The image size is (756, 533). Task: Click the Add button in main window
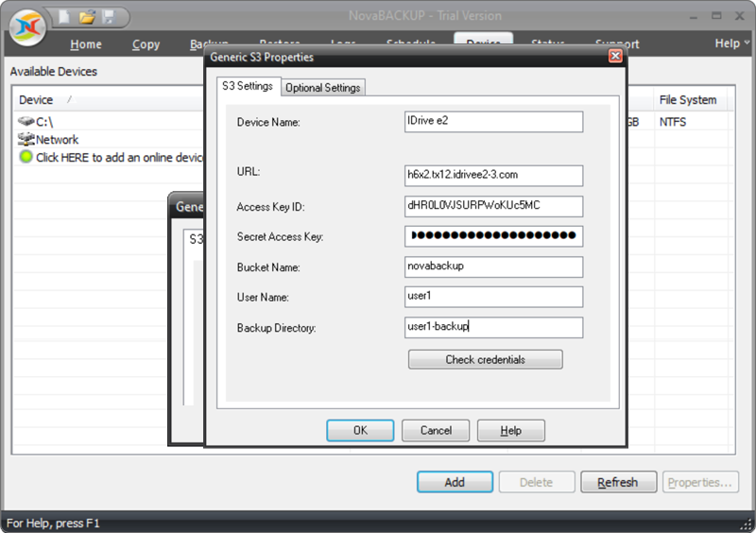pyautogui.click(x=455, y=482)
